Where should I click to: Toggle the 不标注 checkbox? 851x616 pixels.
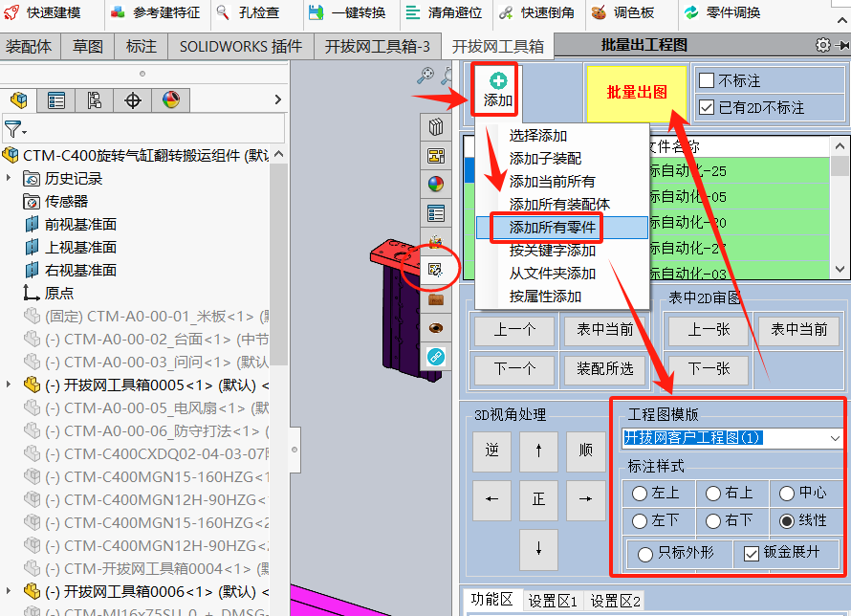coord(706,80)
